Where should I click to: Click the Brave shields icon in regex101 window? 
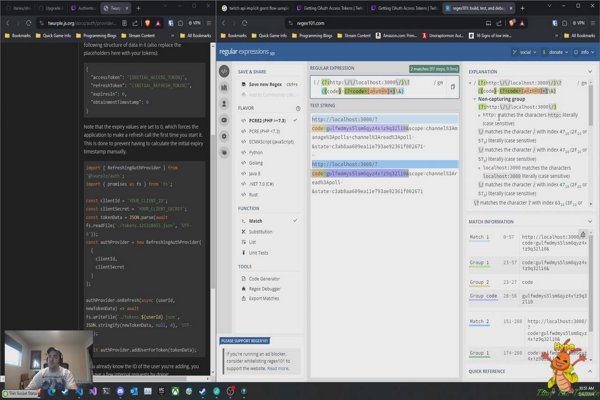512,23
